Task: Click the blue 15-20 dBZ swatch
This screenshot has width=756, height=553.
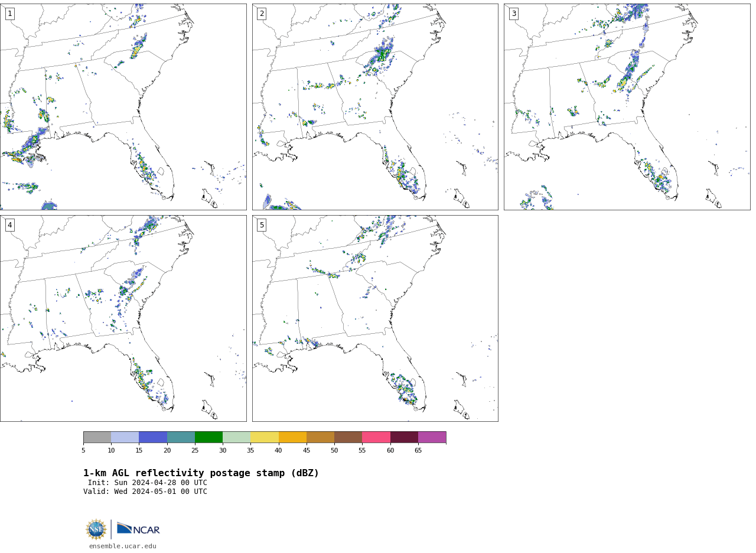Action: 153,437
